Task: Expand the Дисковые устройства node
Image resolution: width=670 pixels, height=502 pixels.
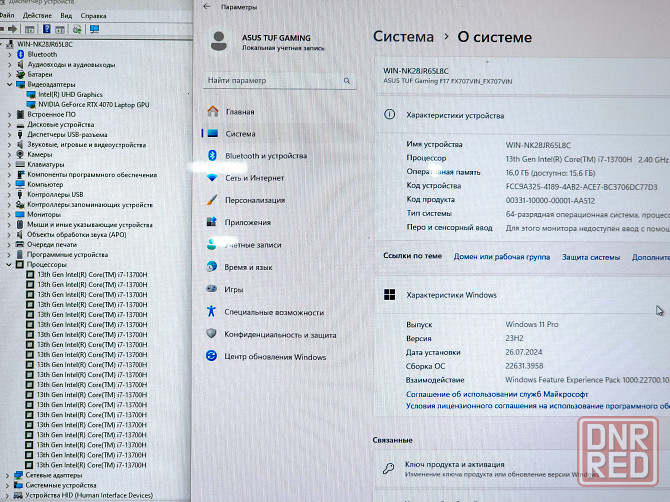Action: click(9, 124)
